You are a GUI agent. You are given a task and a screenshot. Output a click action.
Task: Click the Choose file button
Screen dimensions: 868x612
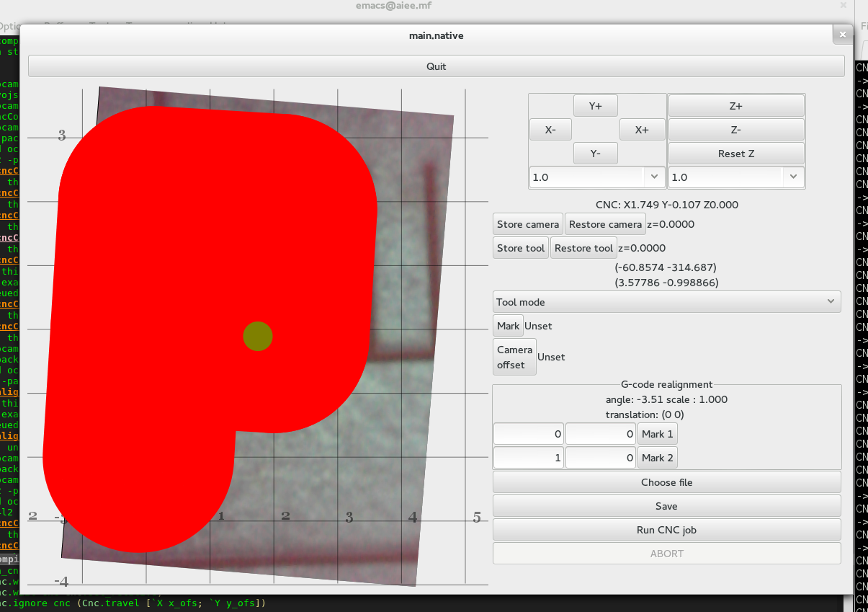(667, 482)
